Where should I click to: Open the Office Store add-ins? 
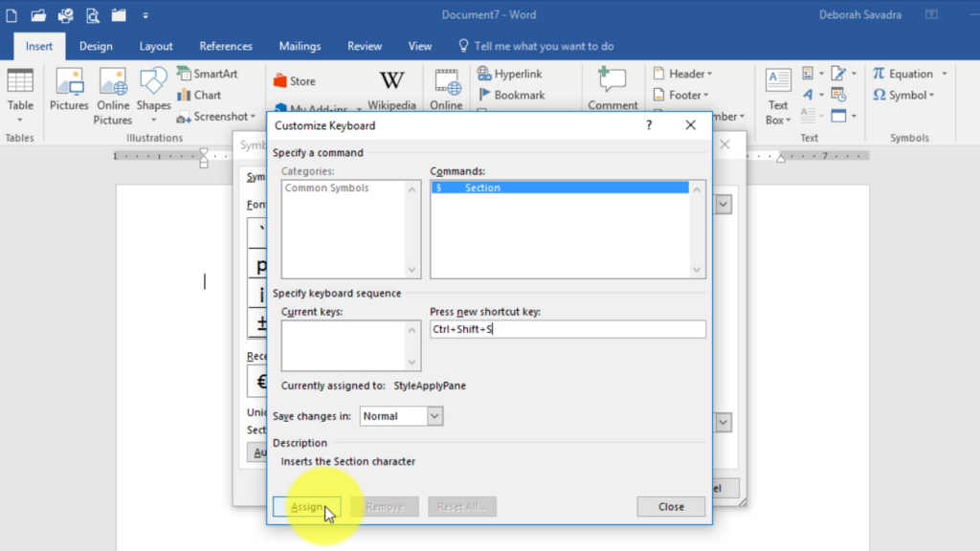pyautogui.click(x=297, y=80)
